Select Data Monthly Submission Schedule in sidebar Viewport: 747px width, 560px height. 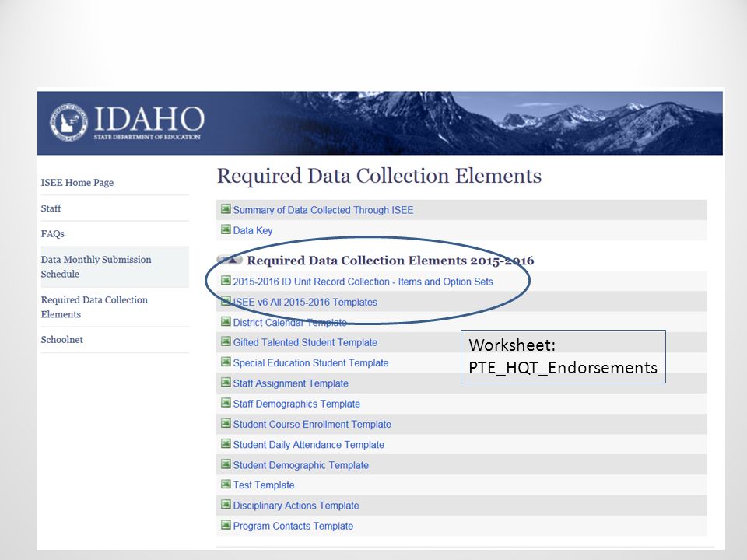coord(96,267)
